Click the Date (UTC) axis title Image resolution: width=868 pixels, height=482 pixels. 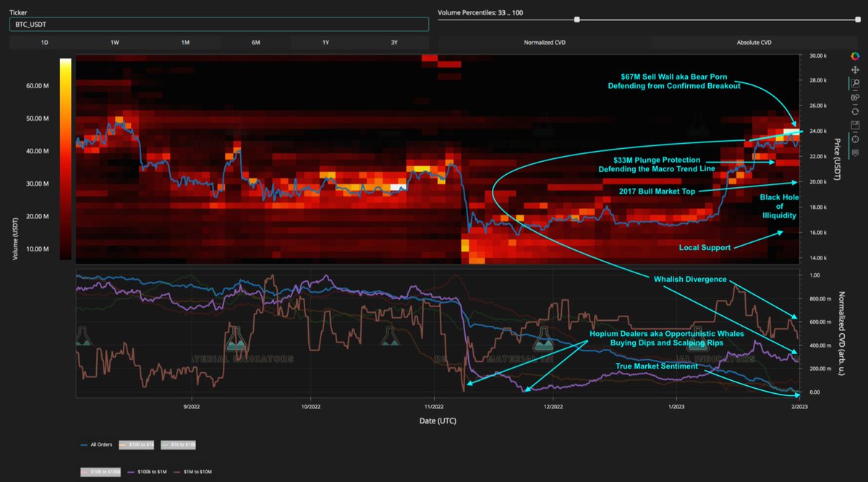click(x=436, y=420)
